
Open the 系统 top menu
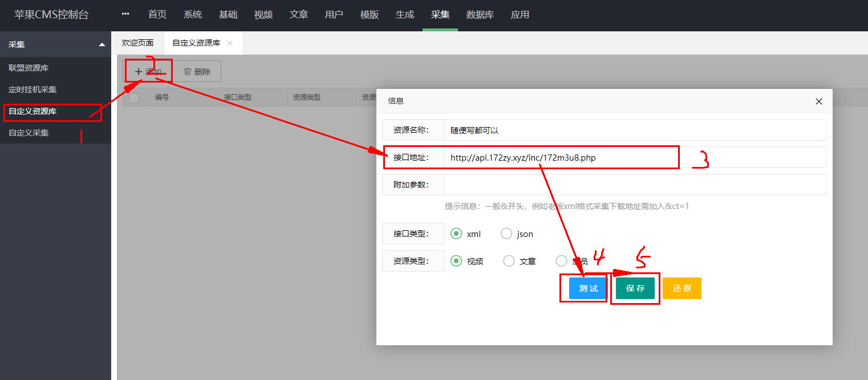[193, 15]
